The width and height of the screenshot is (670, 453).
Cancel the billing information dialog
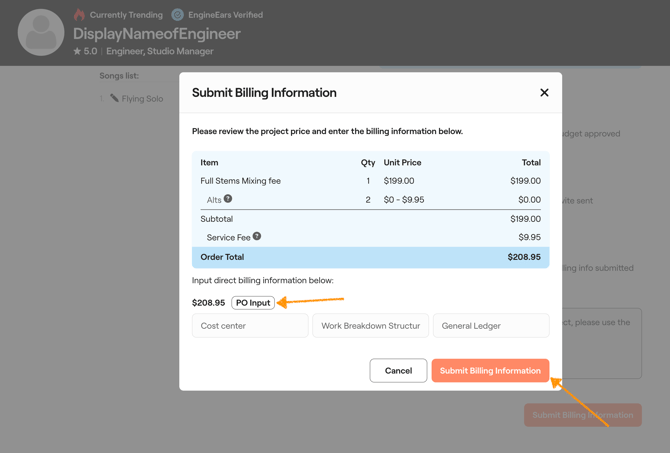[x=398, y=371]
